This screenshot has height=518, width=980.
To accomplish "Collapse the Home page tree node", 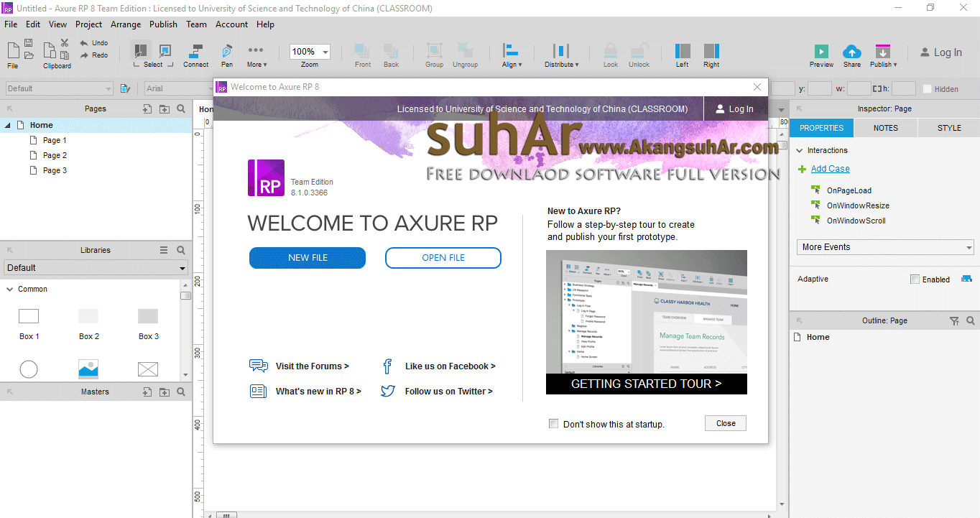I will tap(8, 125).
